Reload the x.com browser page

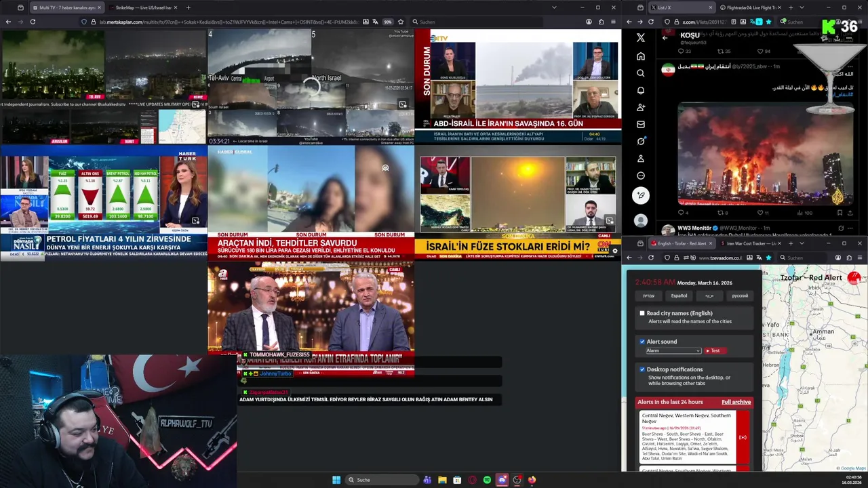tap(651, 22)
